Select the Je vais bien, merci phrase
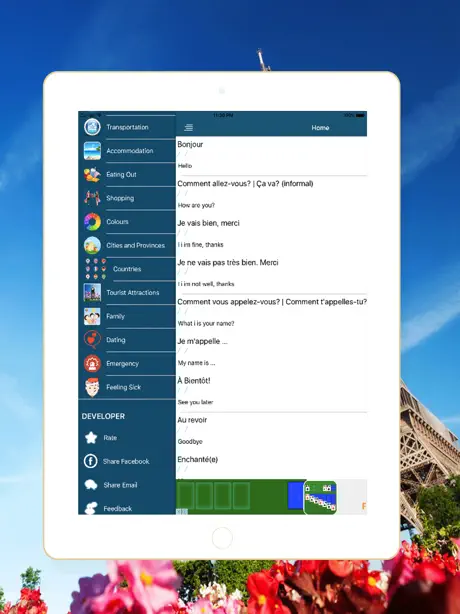 click(x=208, y=223)
